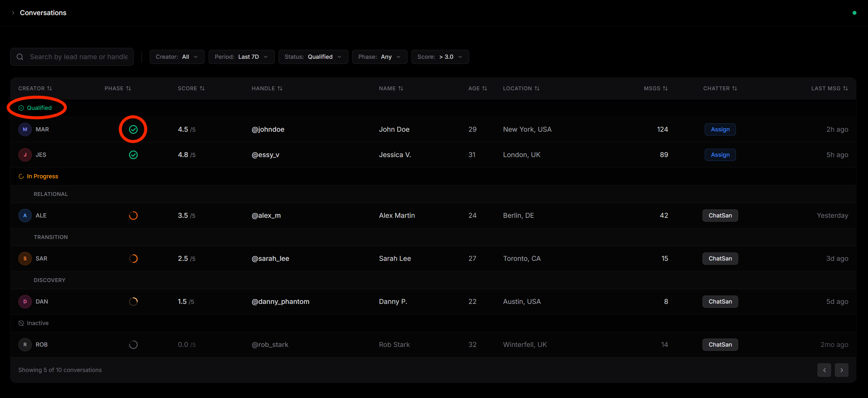
Task: Click the green online status dot
Action: 854,13
